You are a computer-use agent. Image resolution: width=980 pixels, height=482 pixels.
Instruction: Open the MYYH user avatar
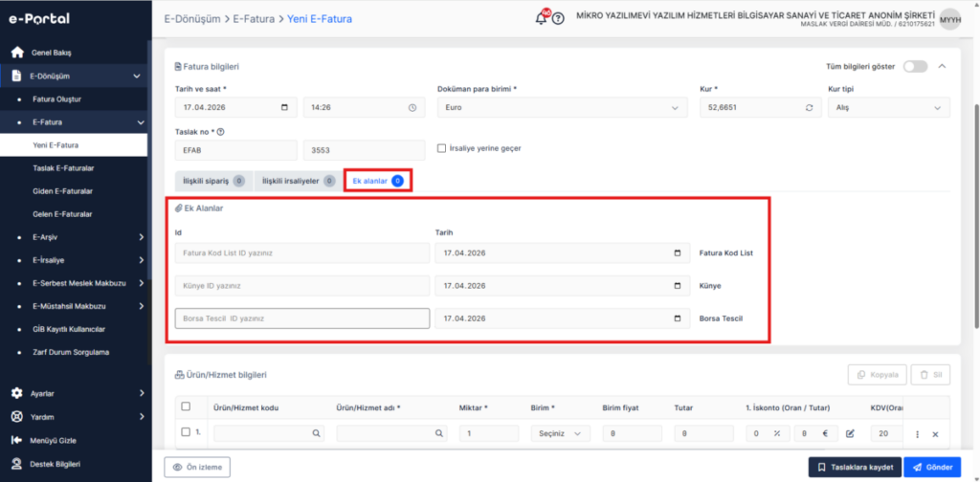coord(950,19)
